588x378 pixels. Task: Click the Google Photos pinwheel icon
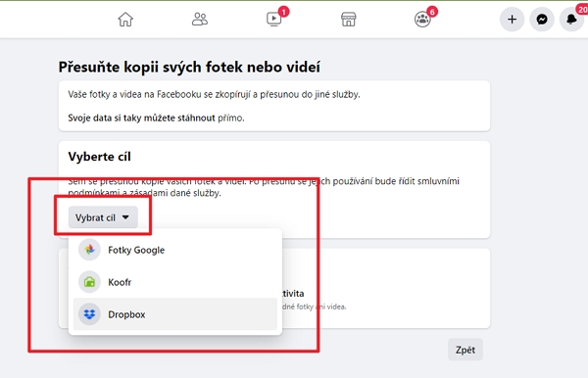(89, 250)
